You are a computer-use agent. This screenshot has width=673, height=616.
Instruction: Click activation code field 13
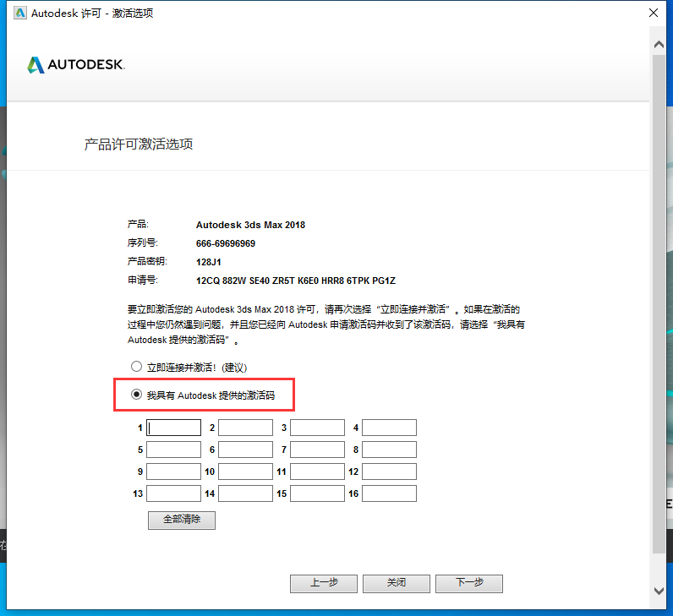pyautogui.click(x=173, y=493)
